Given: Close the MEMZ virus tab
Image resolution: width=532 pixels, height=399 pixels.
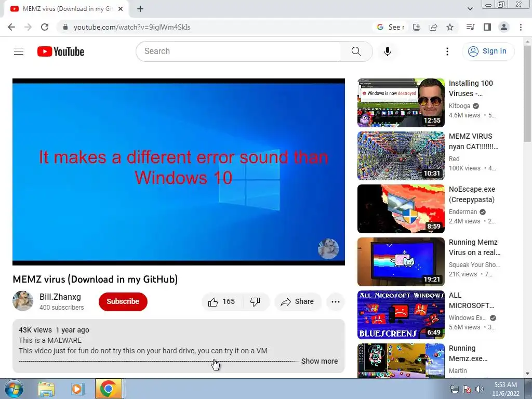Looking at the screenshot, I should tap(121, 9).
